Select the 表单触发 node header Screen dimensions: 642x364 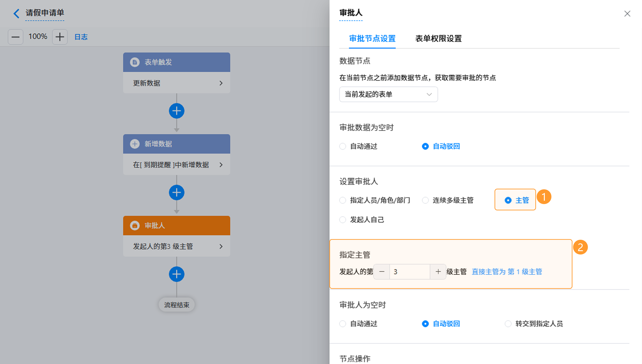(x=176, y=62)
